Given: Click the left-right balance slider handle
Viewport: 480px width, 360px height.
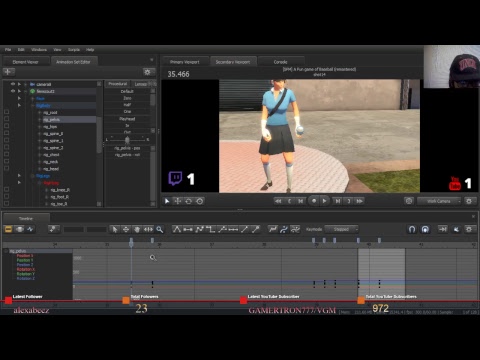Looking at the screenshot, I should [127, 140].
